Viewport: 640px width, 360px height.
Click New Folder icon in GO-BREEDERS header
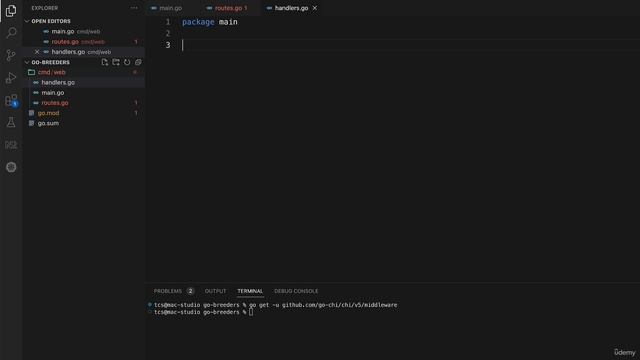tap(116, 62)
